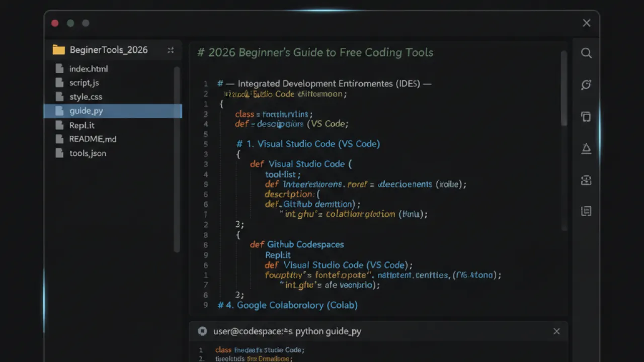Click the '# 4. Google Colaborolory (Colab)' comment
The image size is (644, 362).
287,305
